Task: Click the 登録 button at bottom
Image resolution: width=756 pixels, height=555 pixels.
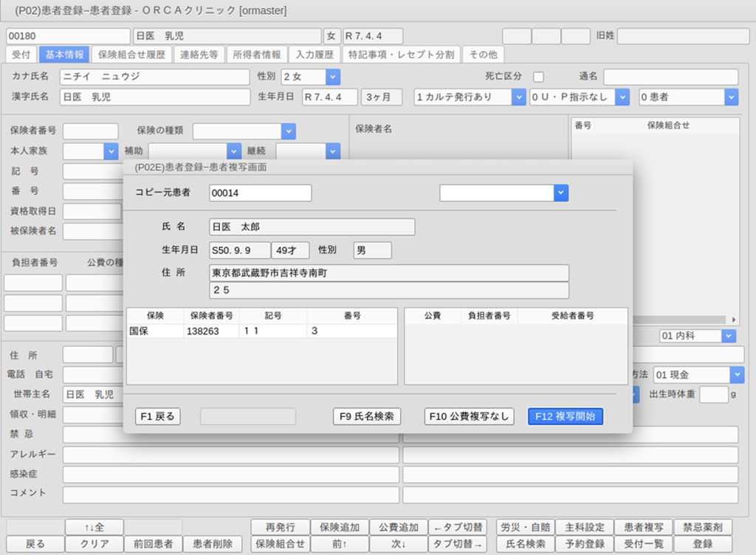Action: tap(703, 544)
